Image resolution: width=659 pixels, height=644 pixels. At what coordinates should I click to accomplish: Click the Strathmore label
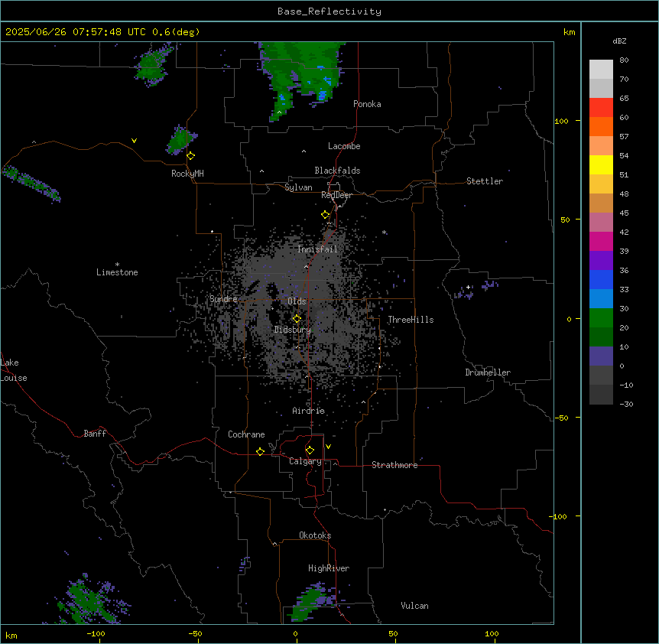point(394,465)
